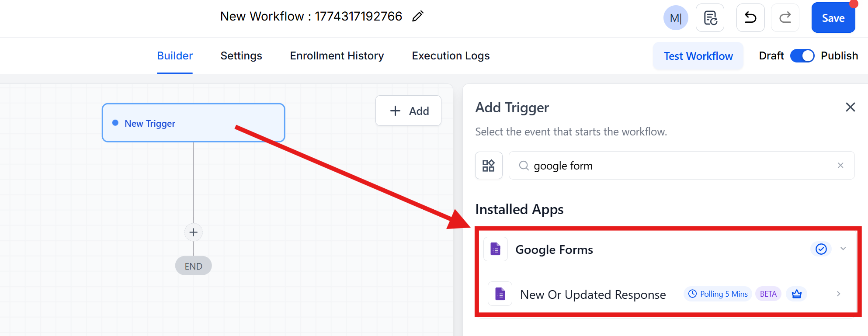Open the Settings tab
The width and height of the screenshot is (868, 336).
[241, 56]
